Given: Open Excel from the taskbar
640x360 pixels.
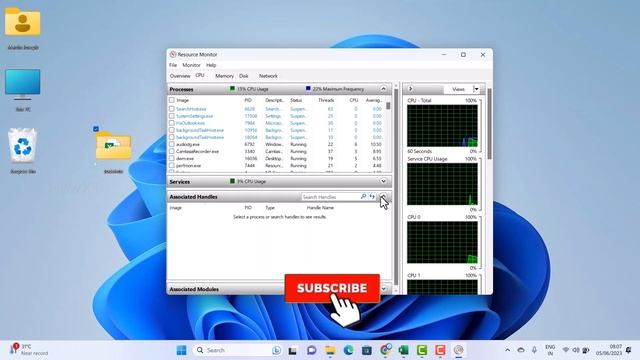Looking at the screenshot, I should click(404, 350).
